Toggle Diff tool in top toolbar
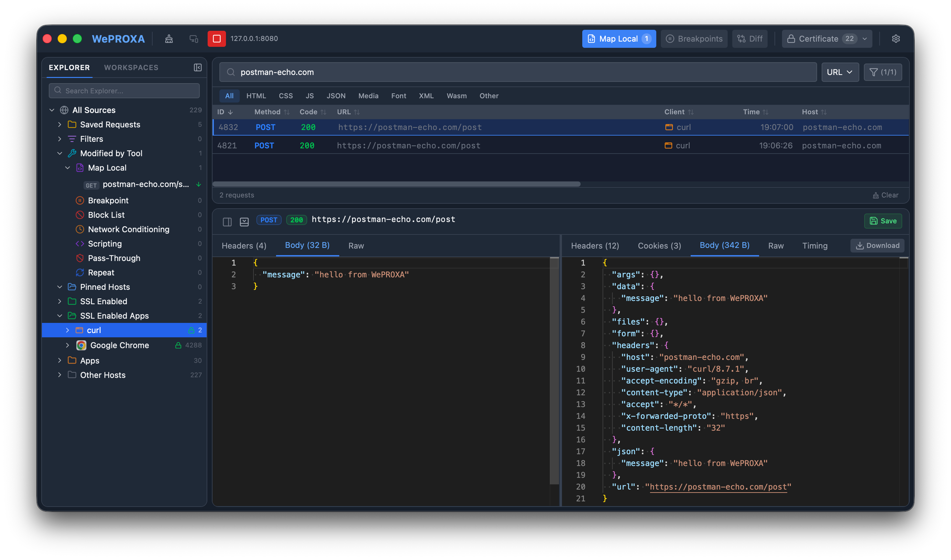The width and height of the screenshot is (951, 560). pyautogui.click(x=750, y=39)
